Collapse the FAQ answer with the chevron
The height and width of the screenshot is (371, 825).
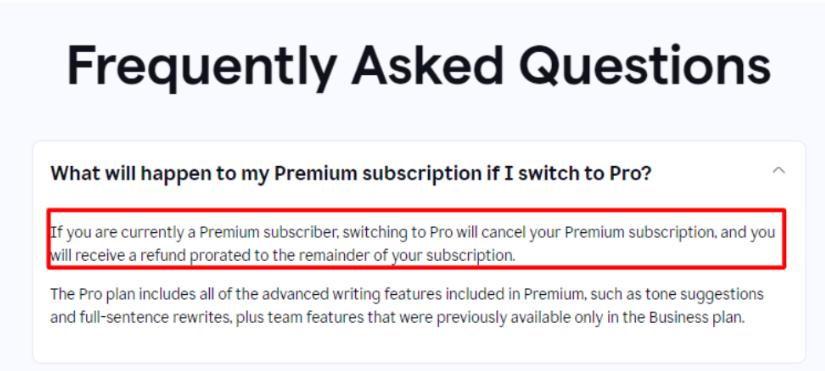[778, 171]
